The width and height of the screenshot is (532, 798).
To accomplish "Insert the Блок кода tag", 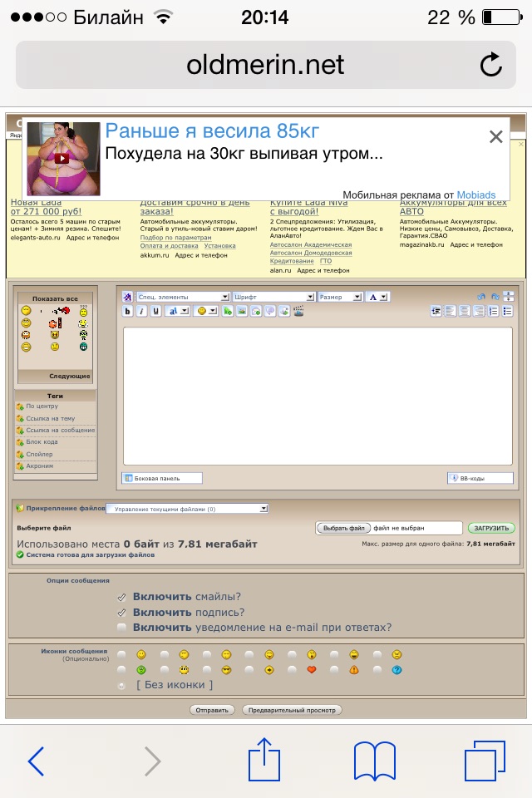I will point(42,441).
